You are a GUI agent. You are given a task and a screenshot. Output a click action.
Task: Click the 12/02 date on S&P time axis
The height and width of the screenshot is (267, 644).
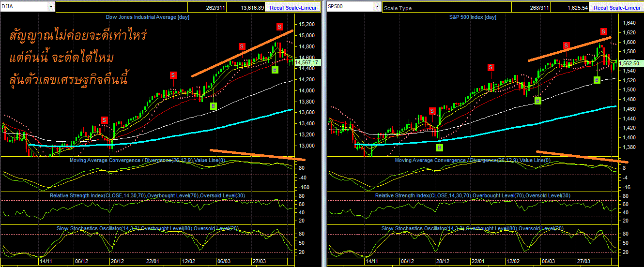click(514, 261)
